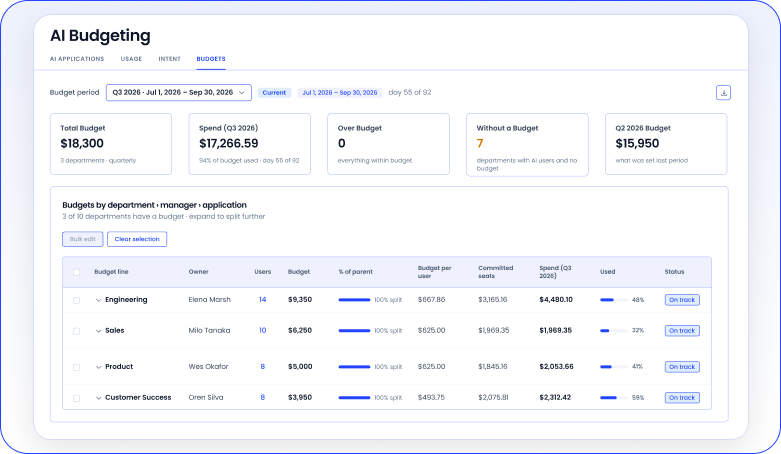Open Engineering's 14 users link
Image resolution: width=781 pixels, height=454 pixels.
tap(262, 300)
